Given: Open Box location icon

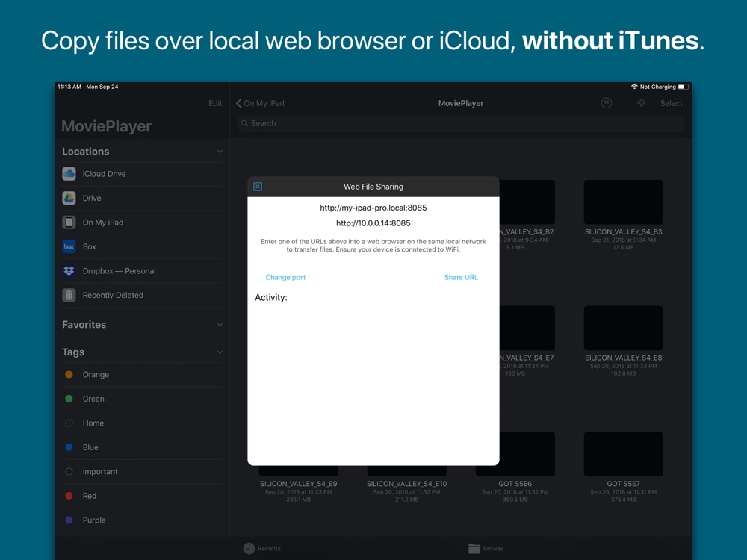Looking at the screenshot, I should coord(69,246).
